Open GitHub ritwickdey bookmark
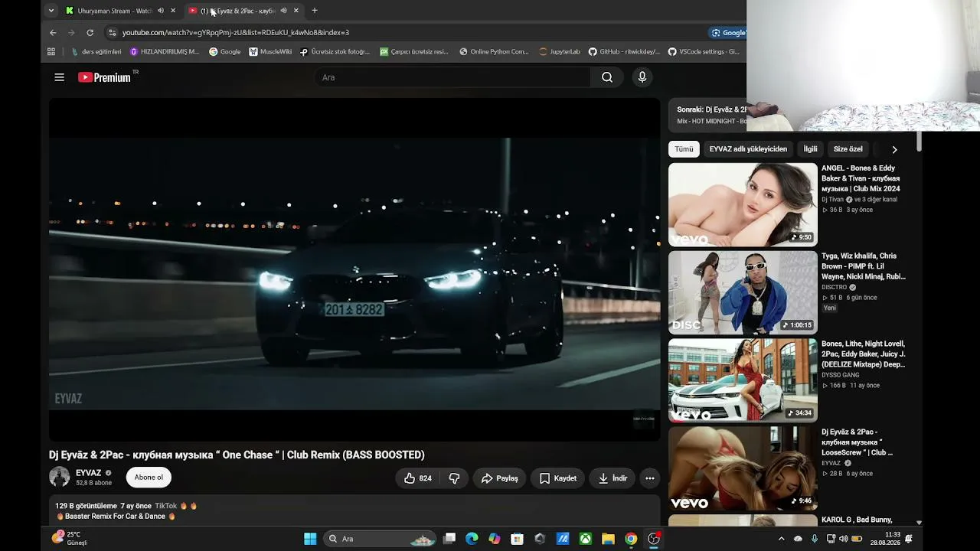The width and height of the screenshot is (980, 551). pos(624,52)
